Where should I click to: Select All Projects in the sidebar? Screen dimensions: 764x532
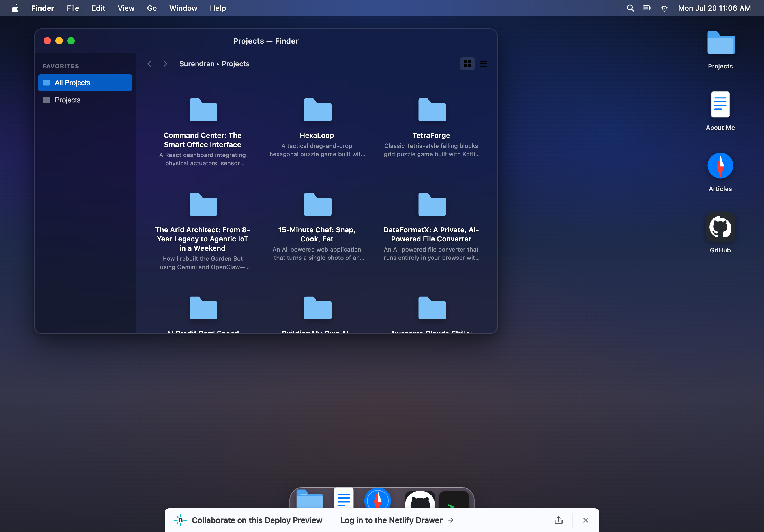85,83
